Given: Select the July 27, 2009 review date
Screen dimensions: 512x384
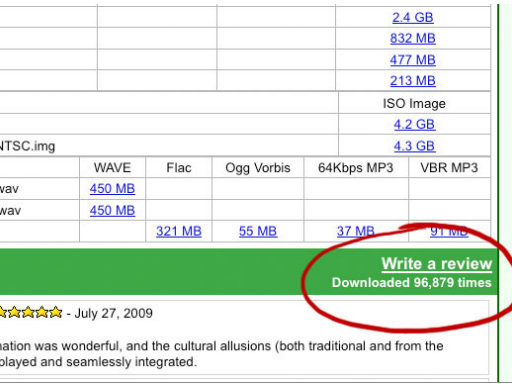Looking at the screenshot, I should click(x=113, y=313).
